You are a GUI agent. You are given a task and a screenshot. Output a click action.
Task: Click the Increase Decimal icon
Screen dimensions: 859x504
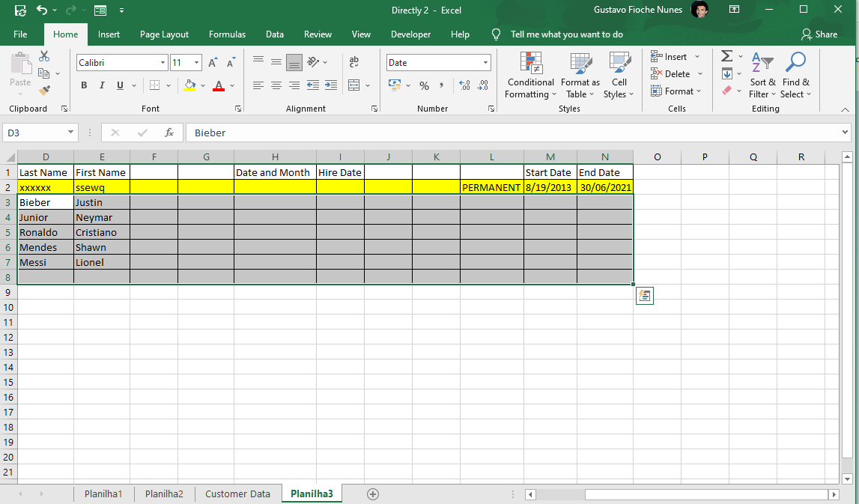(464, 85)
